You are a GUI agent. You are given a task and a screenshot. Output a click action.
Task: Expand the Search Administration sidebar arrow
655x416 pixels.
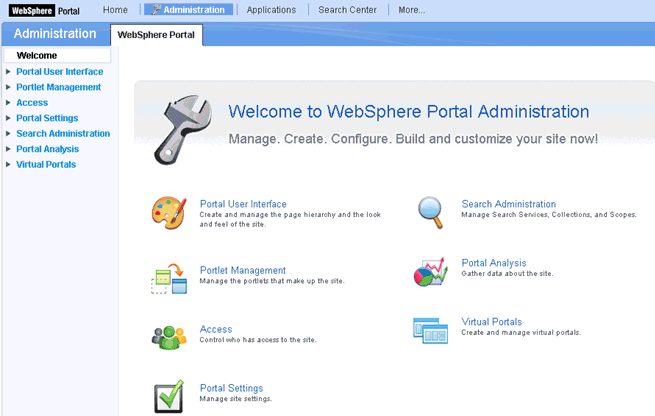[9, 134]
